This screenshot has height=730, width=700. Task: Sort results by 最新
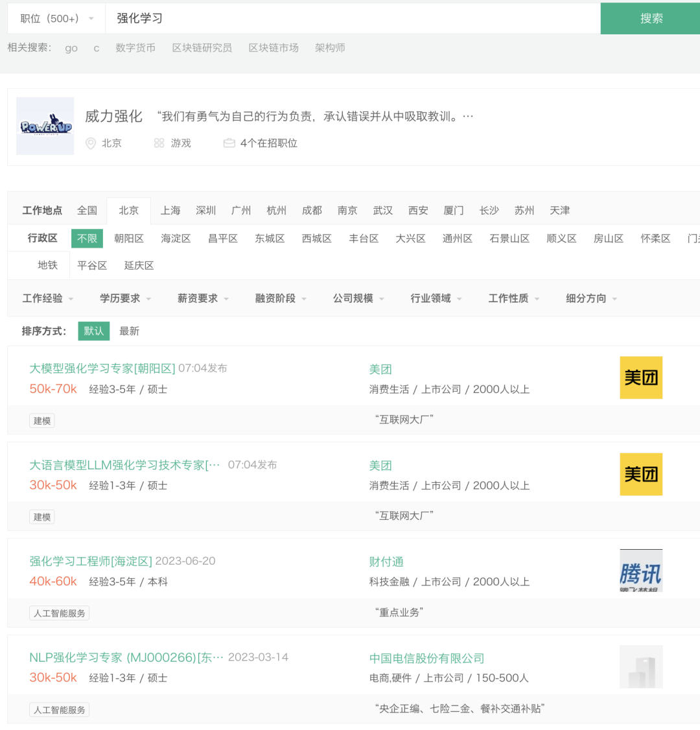click(130, 331)
